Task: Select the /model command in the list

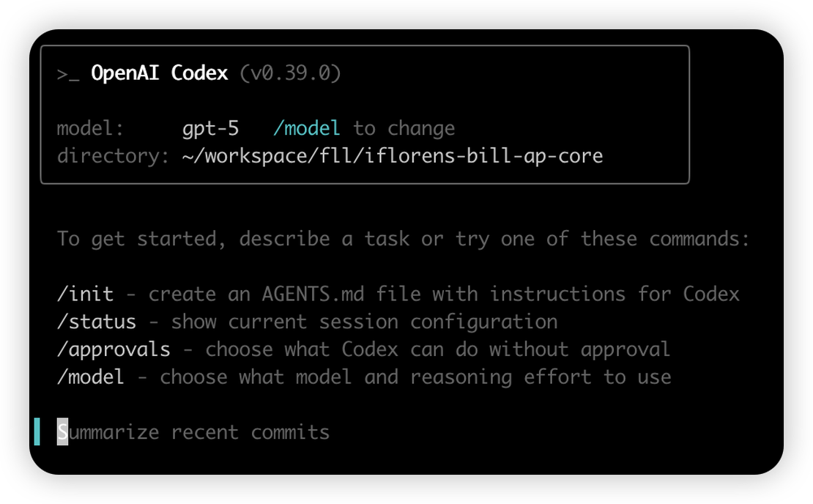Action: coord(90,377)
